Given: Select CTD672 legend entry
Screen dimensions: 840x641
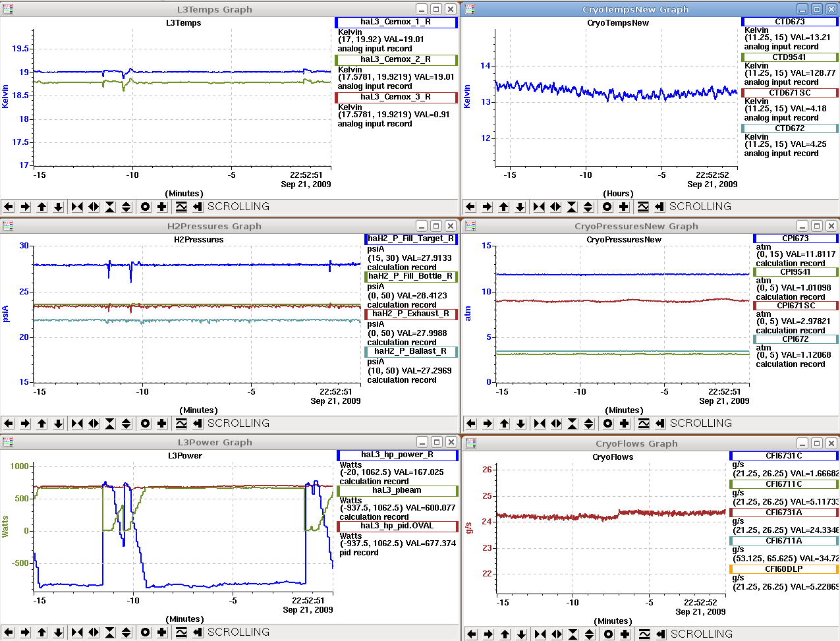Looking at the screenshot, I should [790, 128].
